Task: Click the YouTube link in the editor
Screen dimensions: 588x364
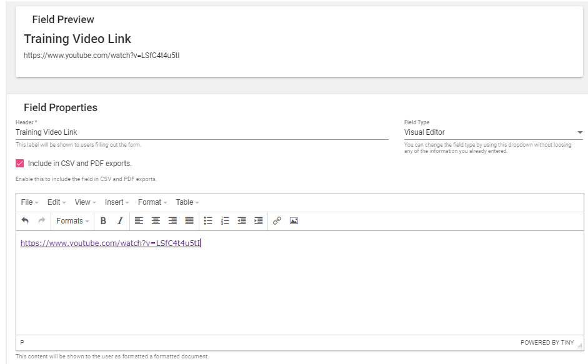Action: pyautogui.click(x=110, y=243)
